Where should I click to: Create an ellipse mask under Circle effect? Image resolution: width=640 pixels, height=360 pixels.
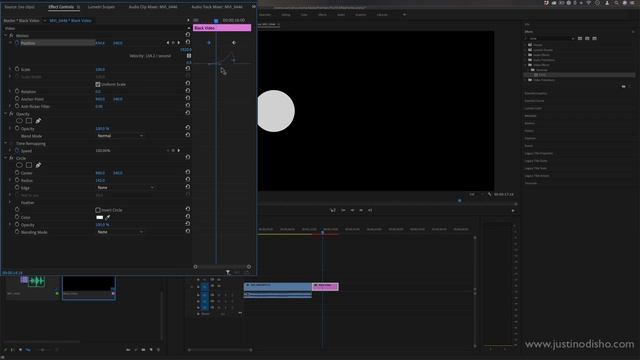coord(19,165)
